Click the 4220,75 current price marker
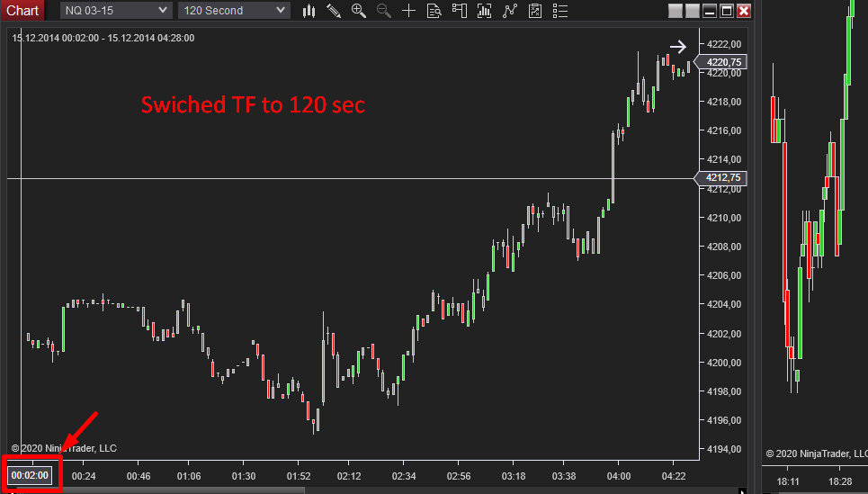 tap(720, 62)
